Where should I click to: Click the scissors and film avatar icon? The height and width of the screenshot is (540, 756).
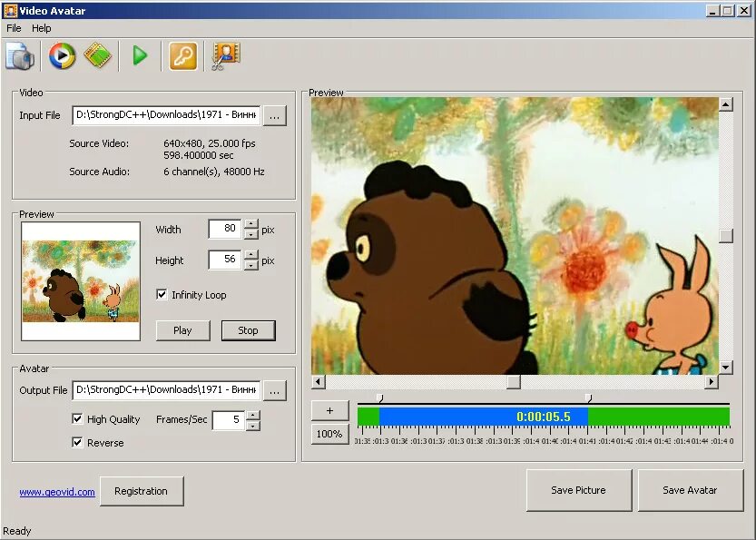(226, 56)
